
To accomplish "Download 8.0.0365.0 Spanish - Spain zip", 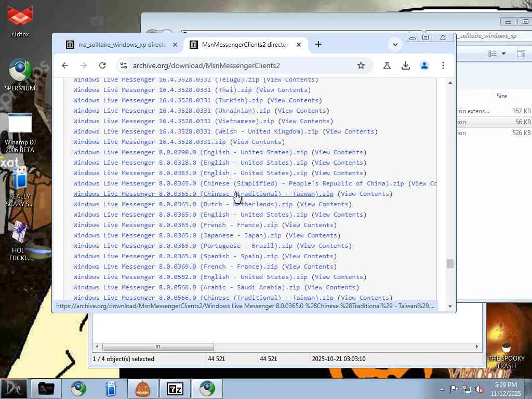I will point(176,256).
